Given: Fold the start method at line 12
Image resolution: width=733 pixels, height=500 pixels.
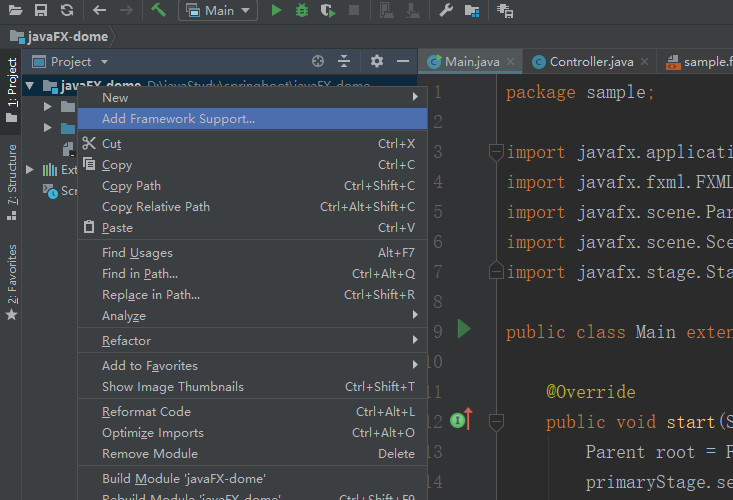Looking at the screenshot, I should pyautogui.click(x=496, y=422).
